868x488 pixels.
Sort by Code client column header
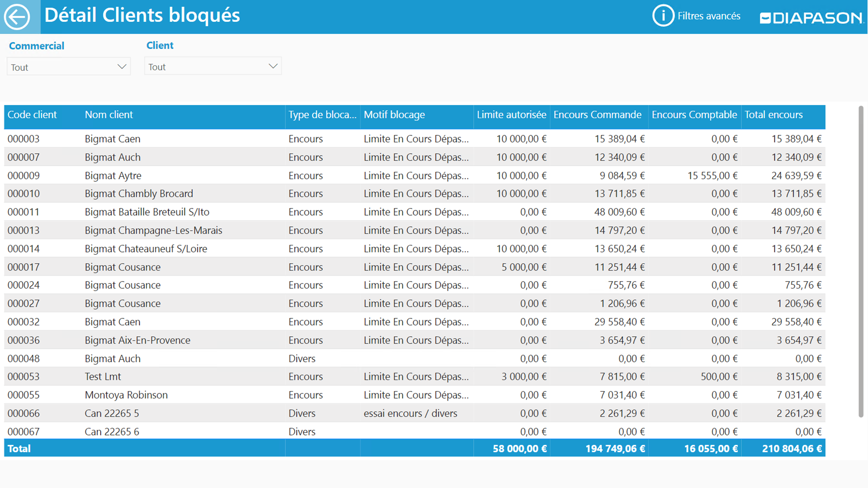coord(32,115)
